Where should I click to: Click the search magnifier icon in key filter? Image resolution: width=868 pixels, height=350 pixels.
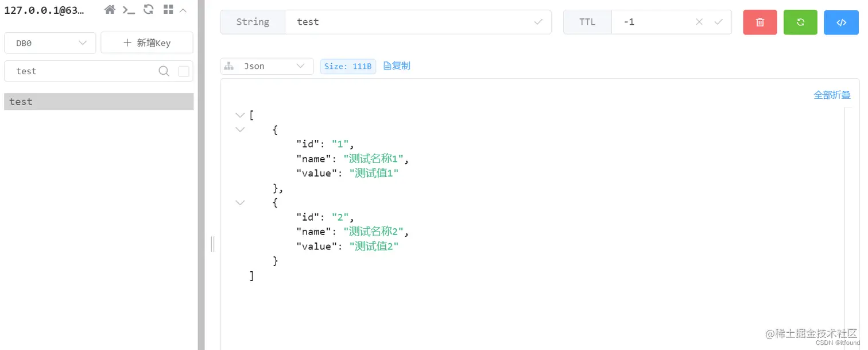(164, 71)
